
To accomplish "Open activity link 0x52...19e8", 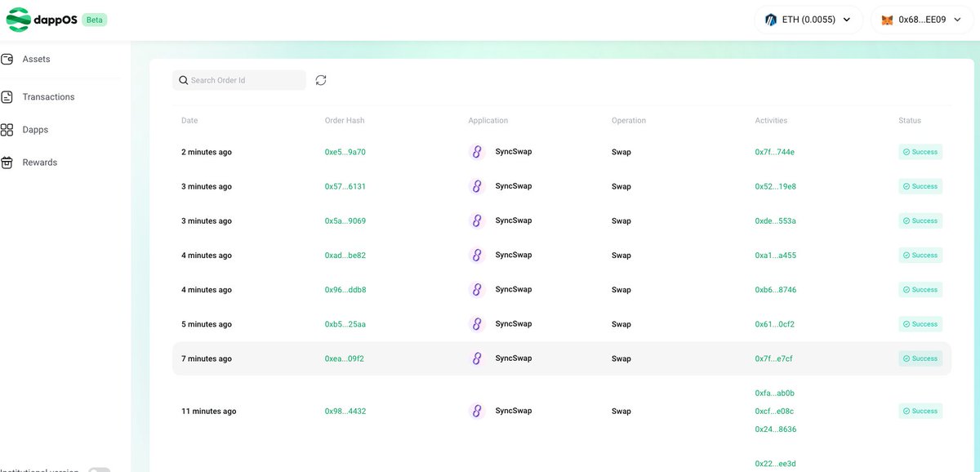I will [x=776, y=186].
